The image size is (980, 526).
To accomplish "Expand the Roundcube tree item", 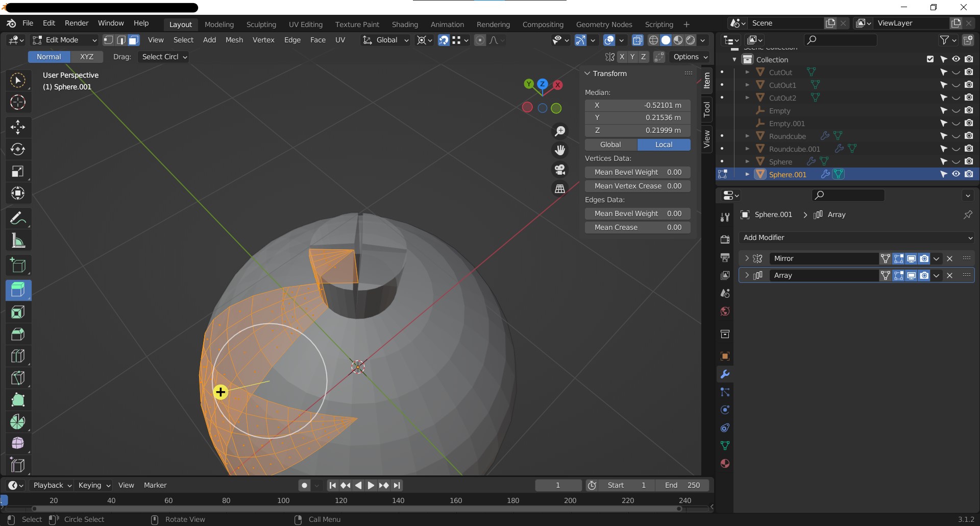I will tap(747, 136).
